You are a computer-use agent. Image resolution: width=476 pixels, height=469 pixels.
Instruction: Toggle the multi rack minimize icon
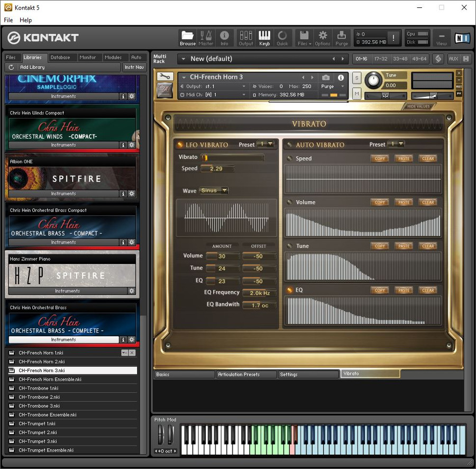[465, 59]
